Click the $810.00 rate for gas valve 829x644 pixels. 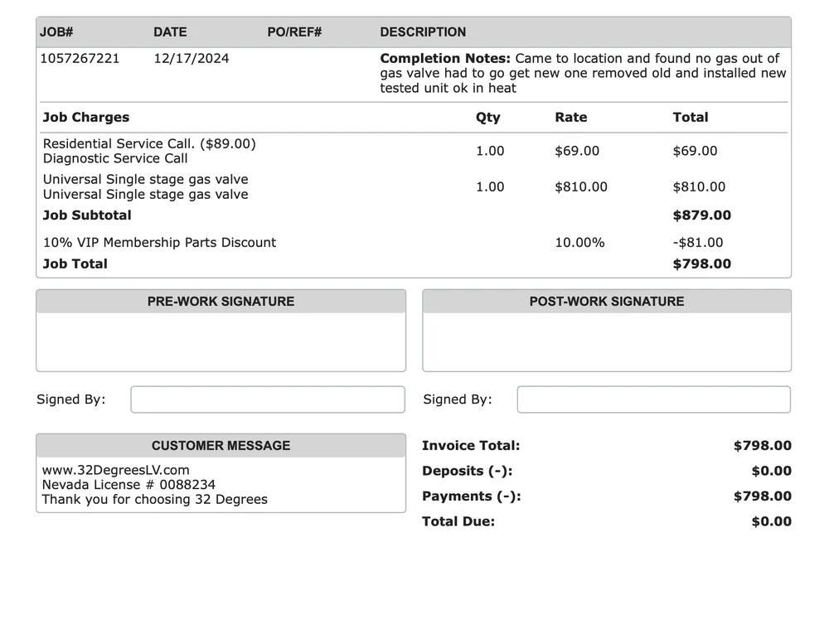[x=580, y=187]
